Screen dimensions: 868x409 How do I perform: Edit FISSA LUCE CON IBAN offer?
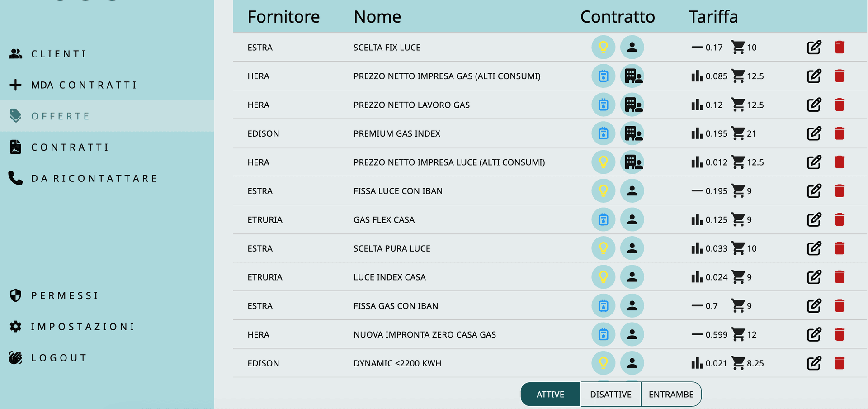pyautogui.click(x=814, y=191)
